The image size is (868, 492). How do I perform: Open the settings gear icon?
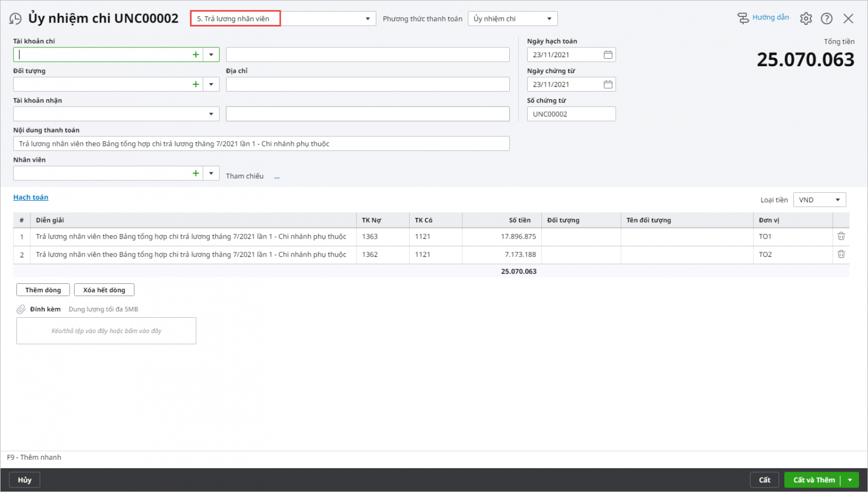806,19
